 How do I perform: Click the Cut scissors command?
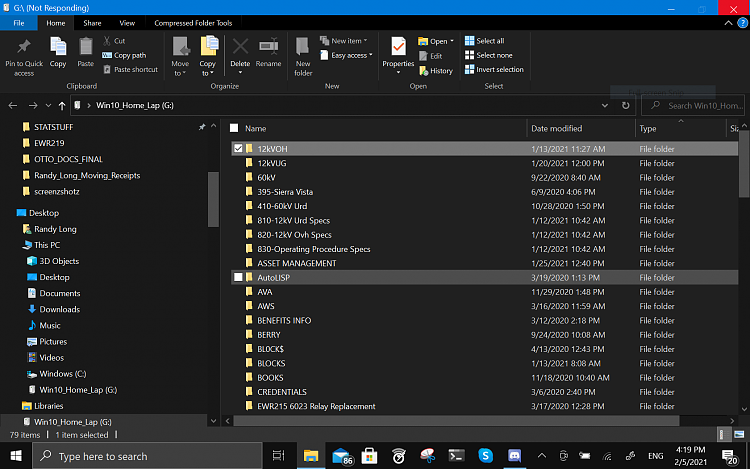tap(114, 41)
